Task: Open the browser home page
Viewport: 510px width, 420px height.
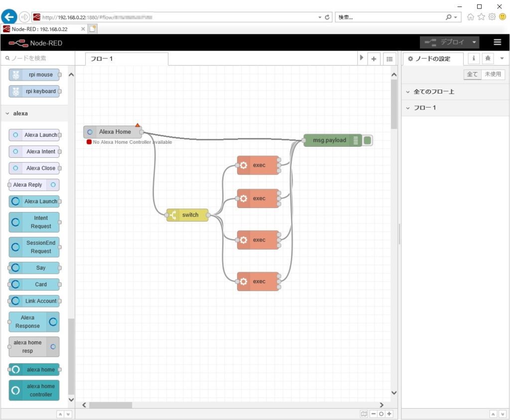Action: [x=470, y=17]
